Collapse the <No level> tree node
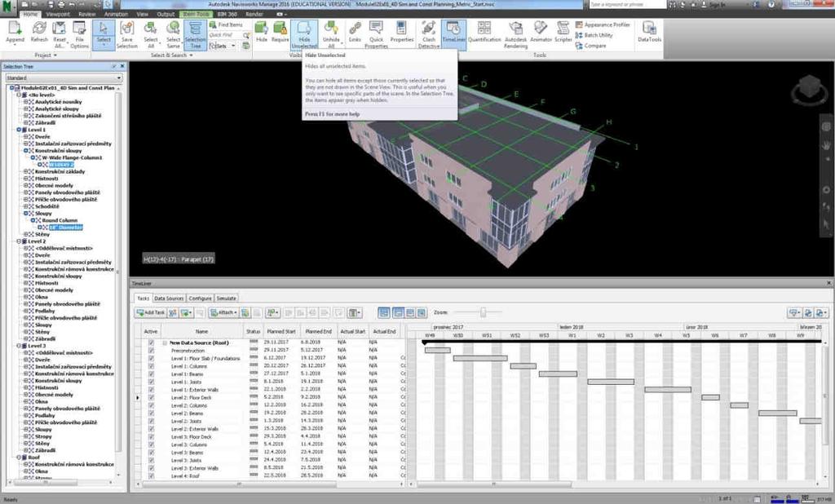 click(19, 95)
